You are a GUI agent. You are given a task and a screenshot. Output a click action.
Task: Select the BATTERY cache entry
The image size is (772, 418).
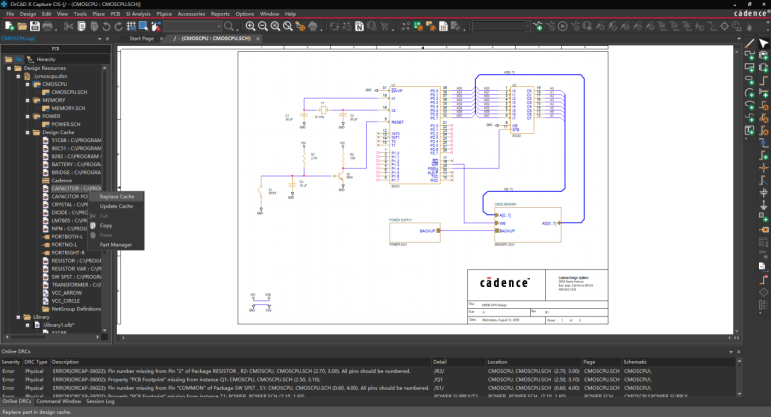pos(76,164)
